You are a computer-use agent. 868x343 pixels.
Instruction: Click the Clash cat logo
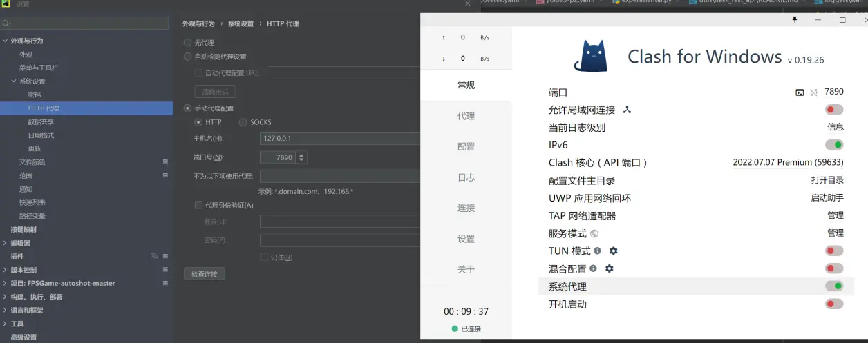(x=590, y=57)
